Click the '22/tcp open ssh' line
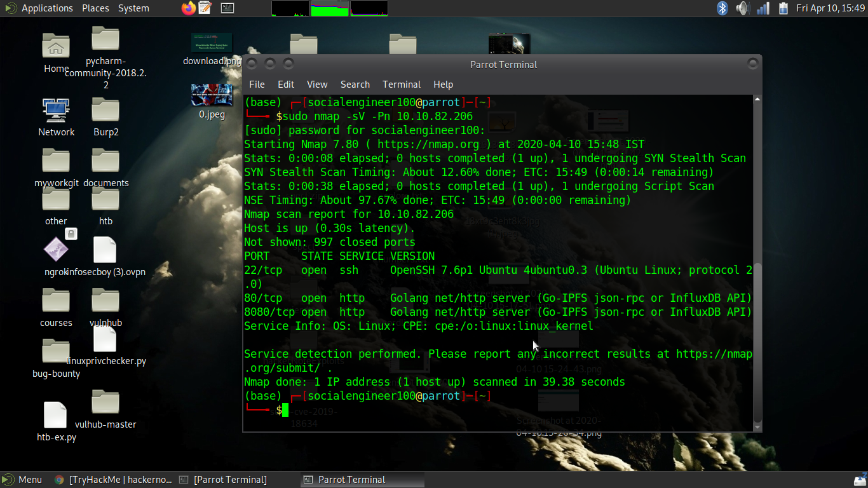 (x=498, y=277)
